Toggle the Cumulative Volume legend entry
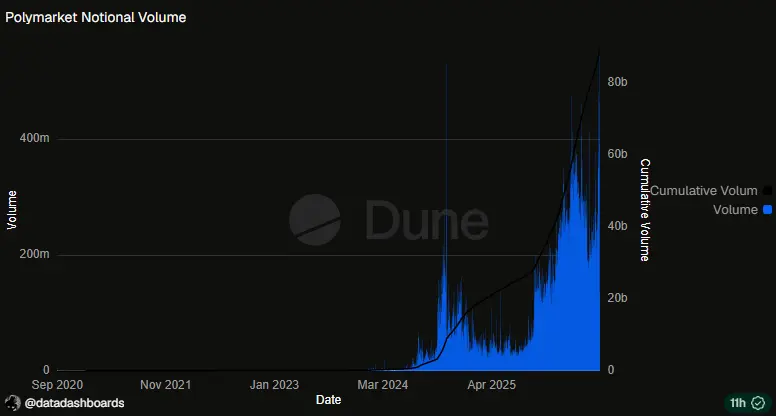This screenshot has height=416, width=776. pyautogui.click(x=711, y=191)
